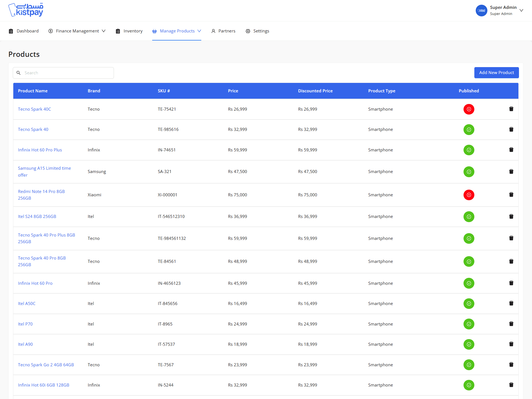
Task: Trash the Infinix Hot 60i 6GB 128GB product
Action: click(511, 385)
